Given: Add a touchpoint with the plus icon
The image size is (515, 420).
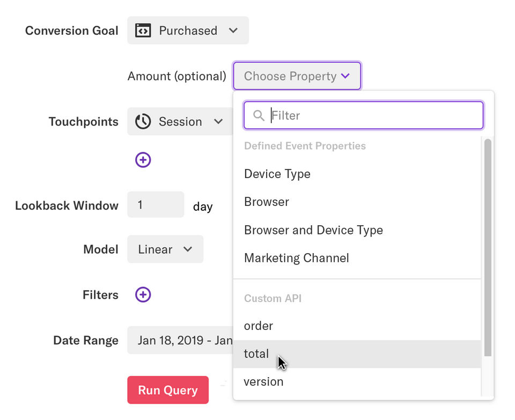Looking at the screenshot, I should [x=143, y=159].
